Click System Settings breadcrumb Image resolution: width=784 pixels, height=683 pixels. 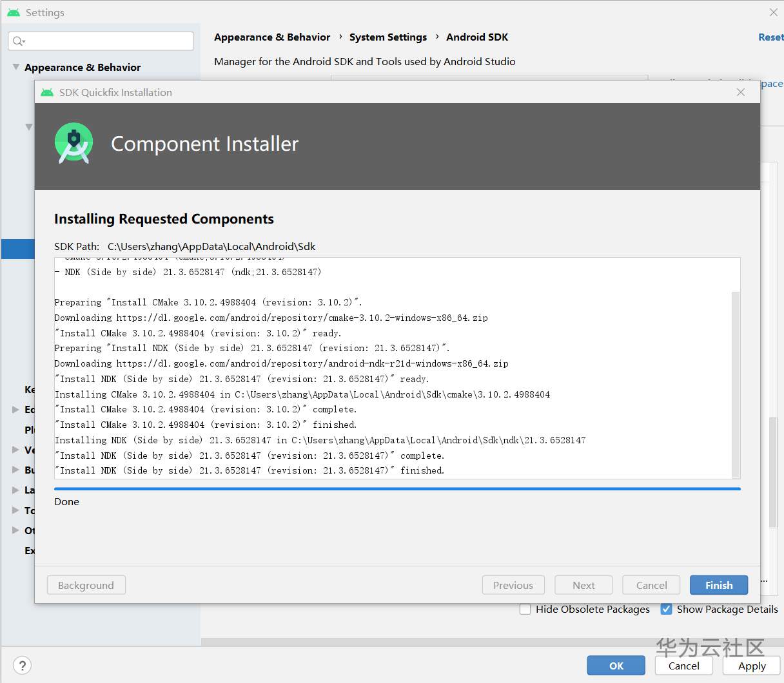388,37
